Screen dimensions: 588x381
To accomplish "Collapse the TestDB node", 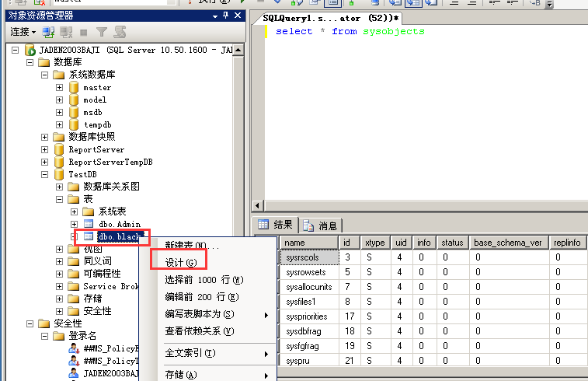I will 44,174.
